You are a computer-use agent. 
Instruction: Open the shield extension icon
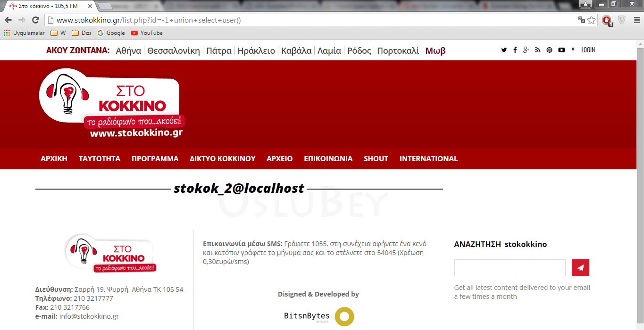coord(622,20)
